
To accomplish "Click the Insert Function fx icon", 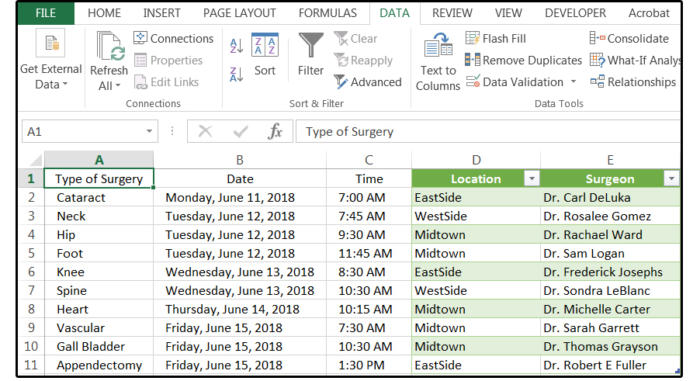I will coord(275,131).
